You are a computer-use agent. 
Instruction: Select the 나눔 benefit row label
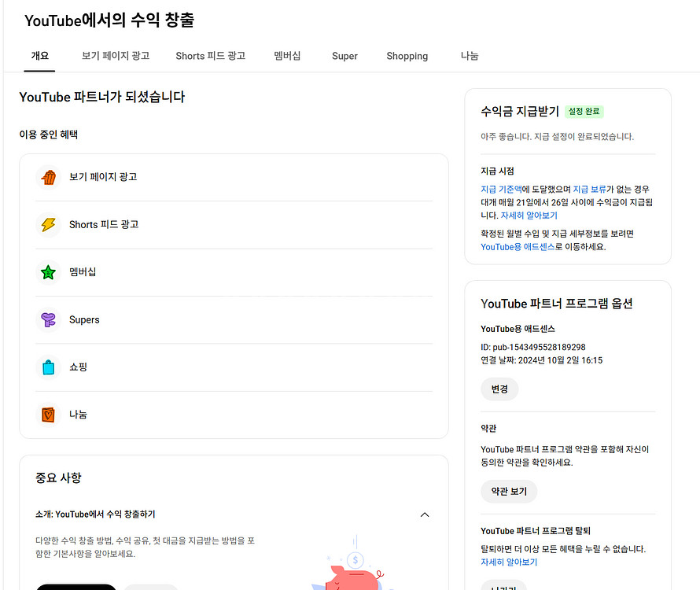pos(78,415)
